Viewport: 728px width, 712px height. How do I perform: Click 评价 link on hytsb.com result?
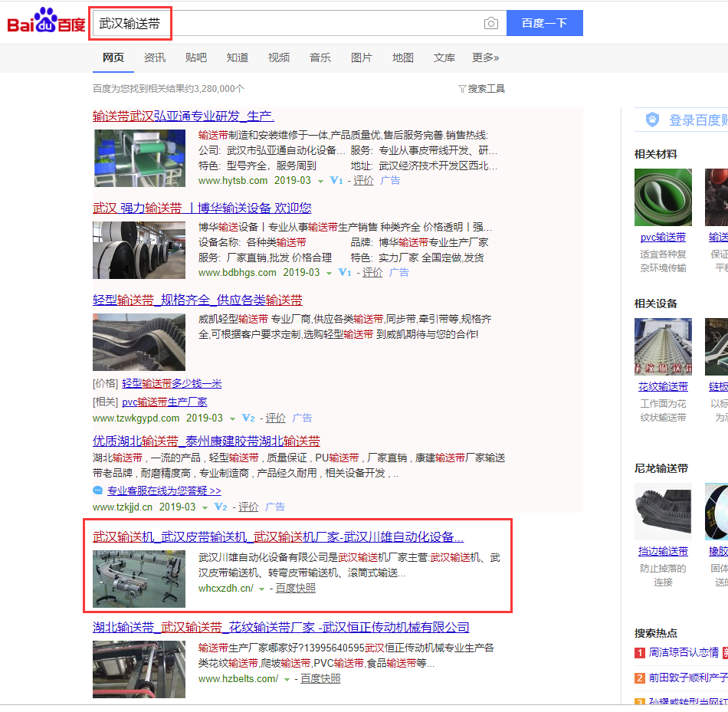363,180
